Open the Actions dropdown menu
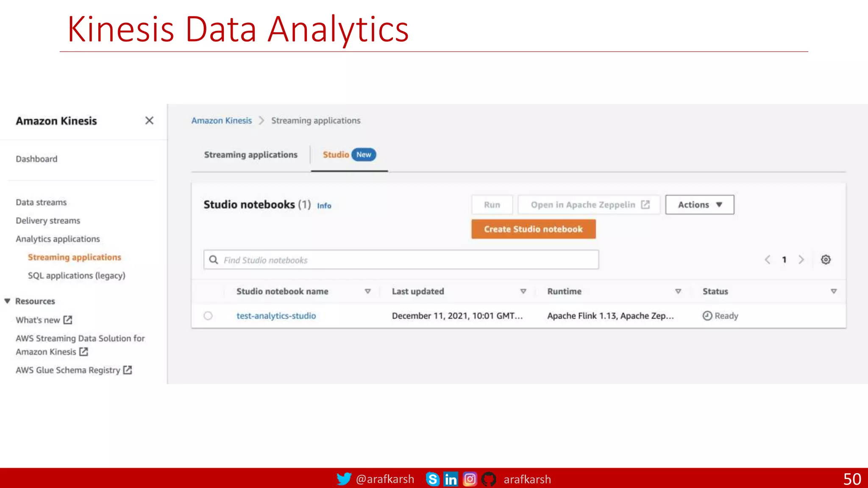868x488 pixels. pos(699,205)
